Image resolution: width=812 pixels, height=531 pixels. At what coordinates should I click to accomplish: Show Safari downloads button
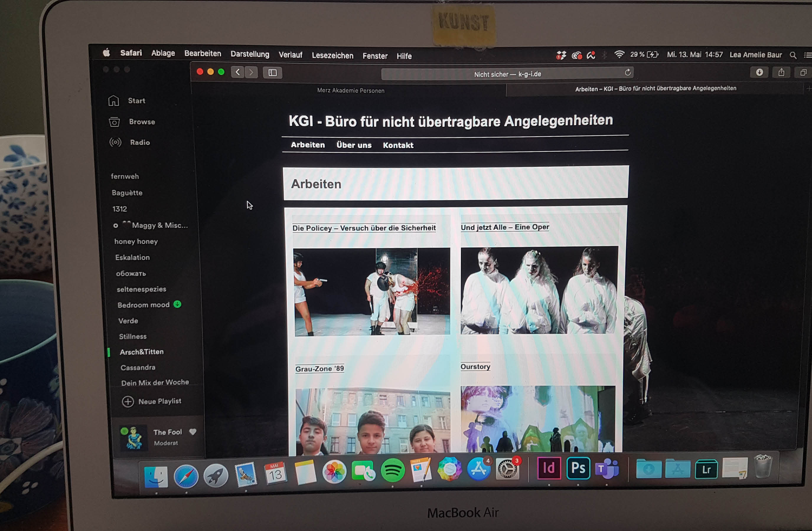[x=759, y=72]
